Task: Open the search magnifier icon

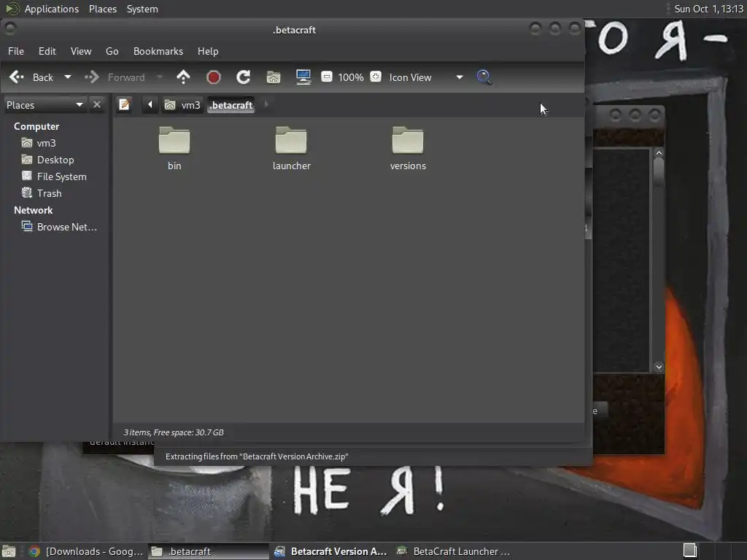Action: point(484,77)
